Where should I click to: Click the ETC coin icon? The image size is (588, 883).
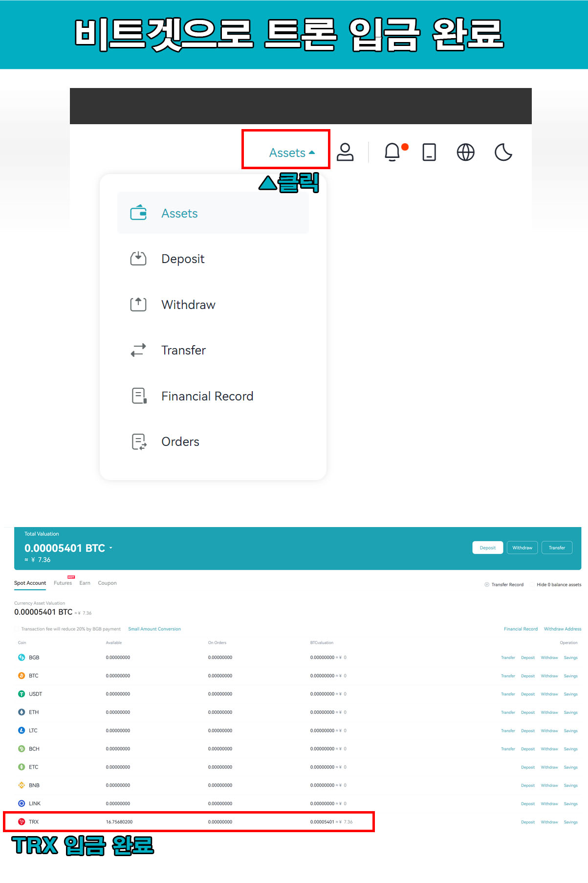[22, 767]
